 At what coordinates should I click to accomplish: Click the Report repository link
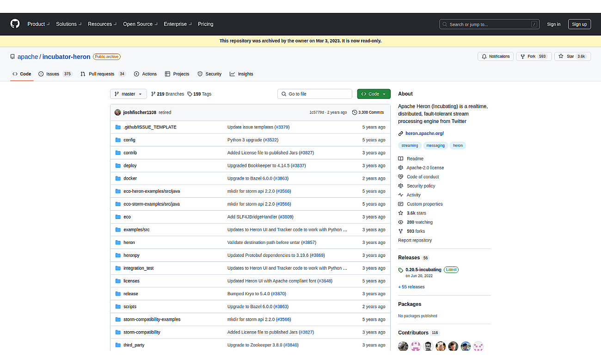(x=415, y=240)
